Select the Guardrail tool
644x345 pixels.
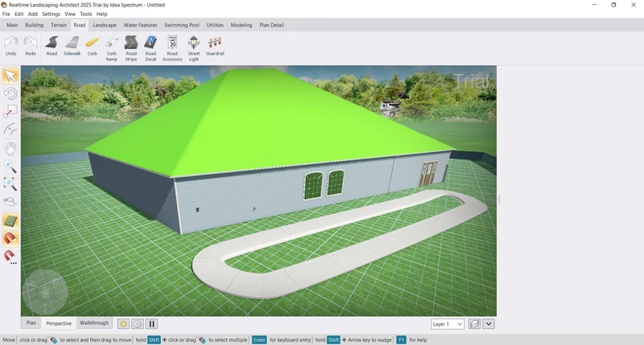point(215,45)
